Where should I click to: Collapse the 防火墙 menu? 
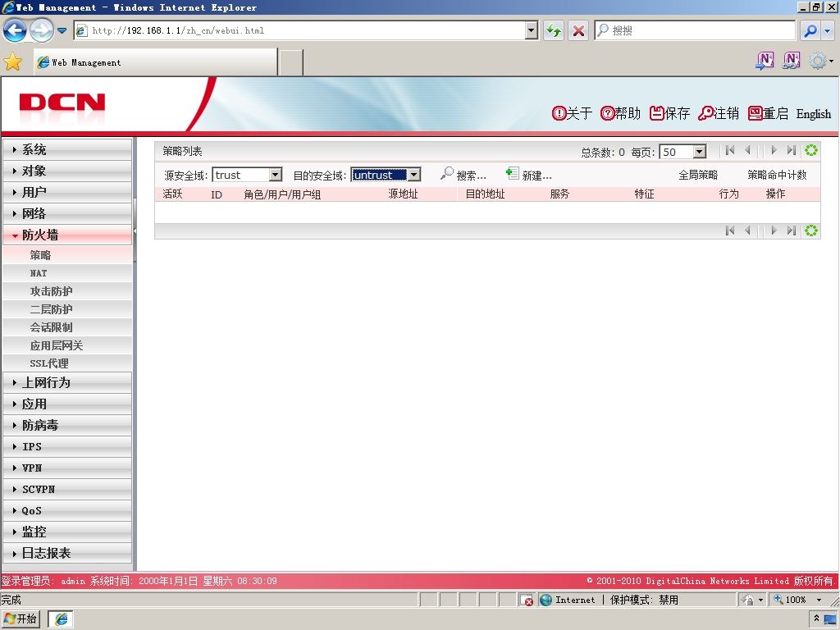(67, 235)
